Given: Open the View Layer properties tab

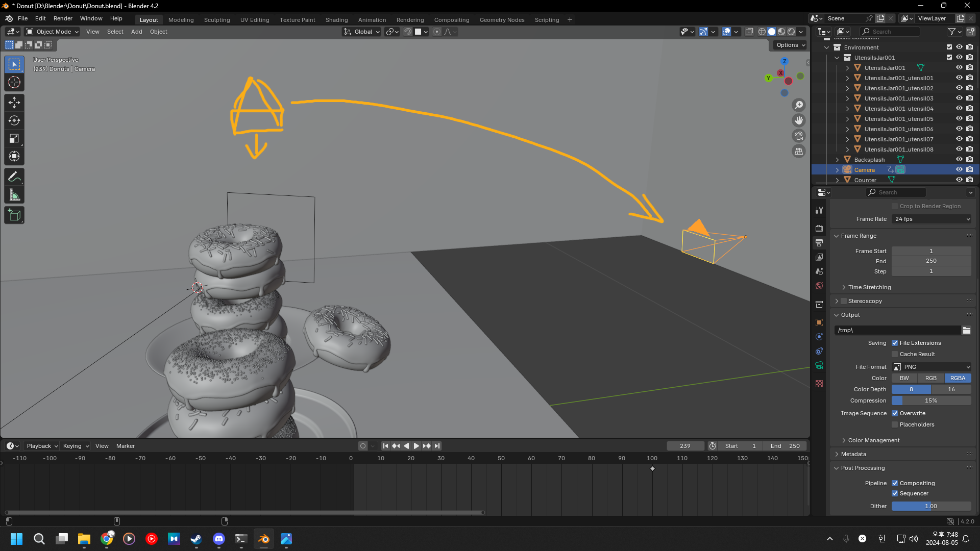Looking at the screenshot, I should (819, 257).
